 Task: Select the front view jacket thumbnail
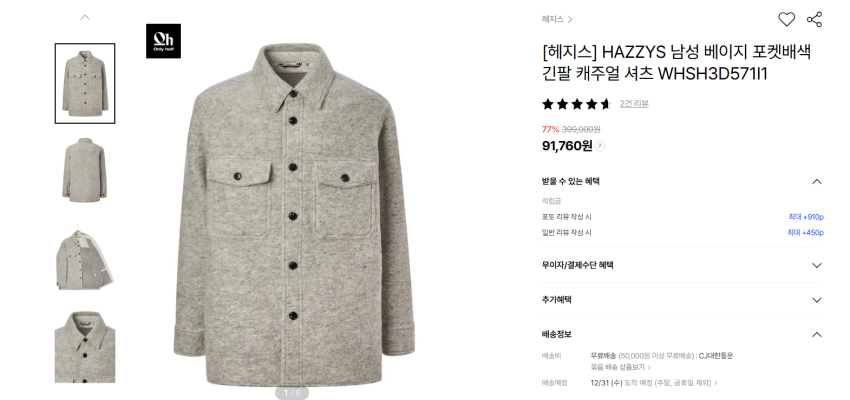pos(85,83)
